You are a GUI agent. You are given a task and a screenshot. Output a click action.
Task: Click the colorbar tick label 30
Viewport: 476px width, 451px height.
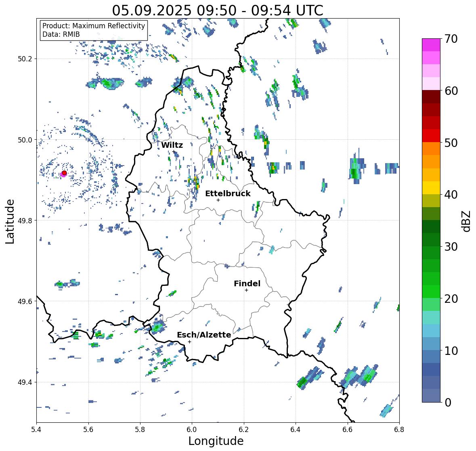point(451,247)
